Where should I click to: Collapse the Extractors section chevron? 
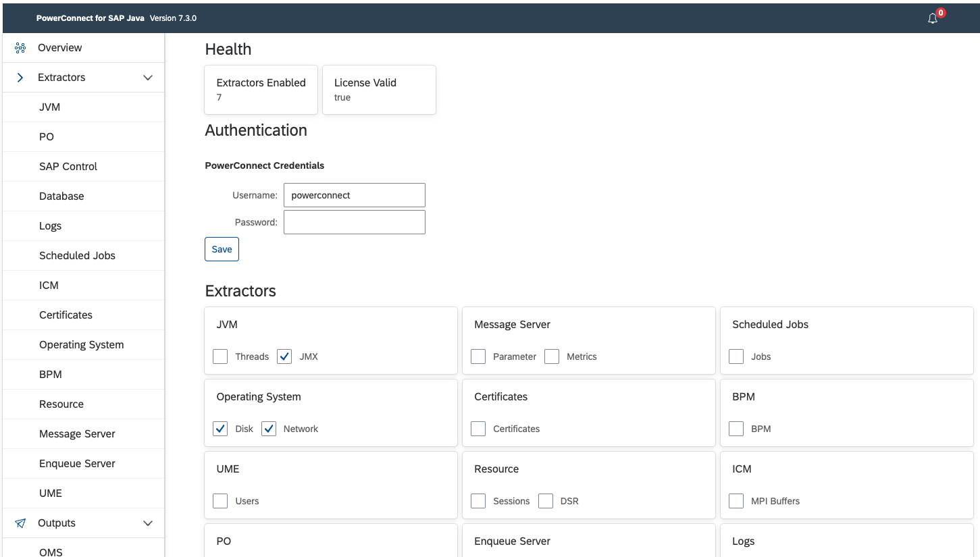click(x=148, y=78)
